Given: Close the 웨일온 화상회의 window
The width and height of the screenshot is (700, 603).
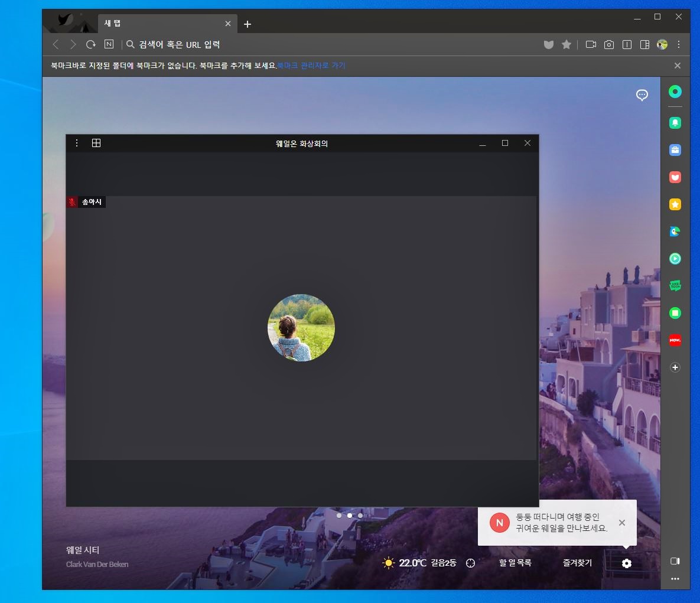Looking at the screenshot, I should click(528, 143).
